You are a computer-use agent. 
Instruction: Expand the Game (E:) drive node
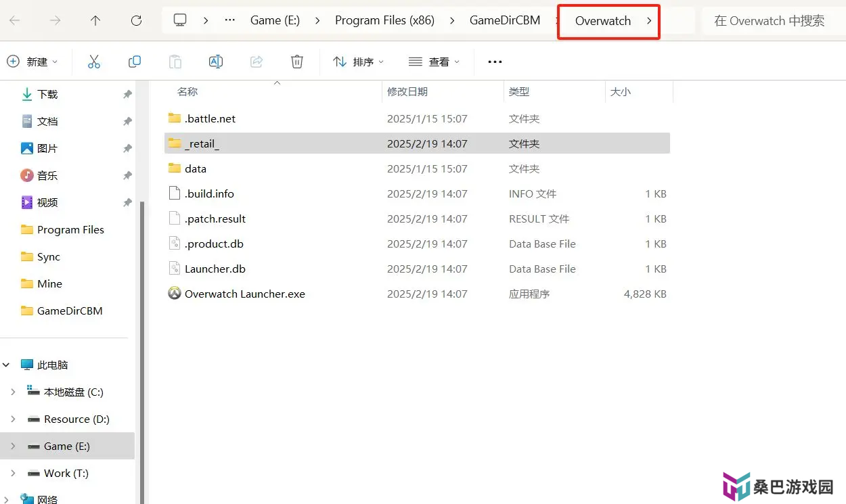[13, 446]
